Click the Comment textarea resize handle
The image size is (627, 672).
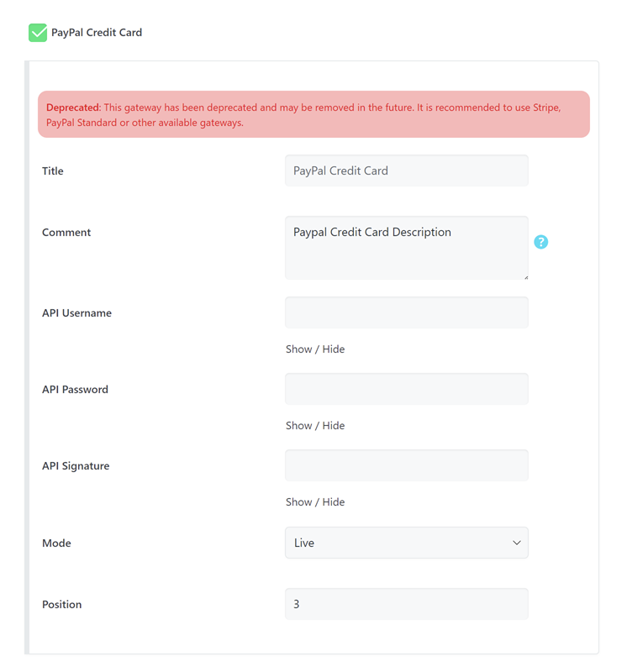tap(525, 276)
